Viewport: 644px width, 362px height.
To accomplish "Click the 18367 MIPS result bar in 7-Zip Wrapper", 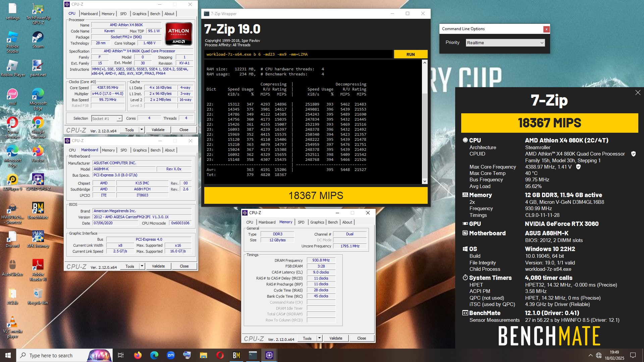I will tap(316, 195).
